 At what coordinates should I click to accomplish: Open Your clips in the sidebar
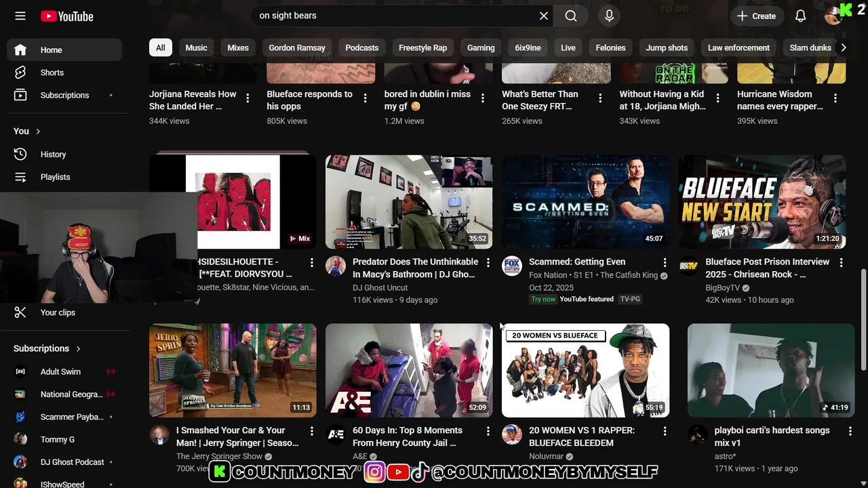tap(64, 312)
